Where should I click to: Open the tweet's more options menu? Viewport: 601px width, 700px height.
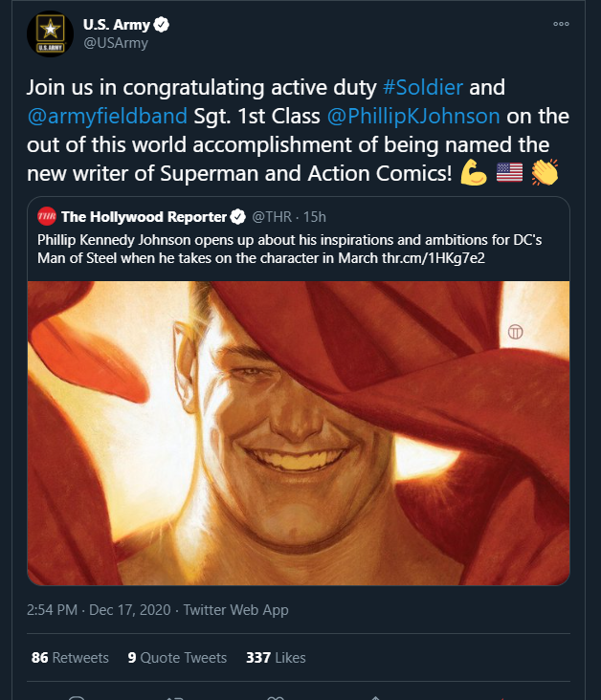point(561,24)
